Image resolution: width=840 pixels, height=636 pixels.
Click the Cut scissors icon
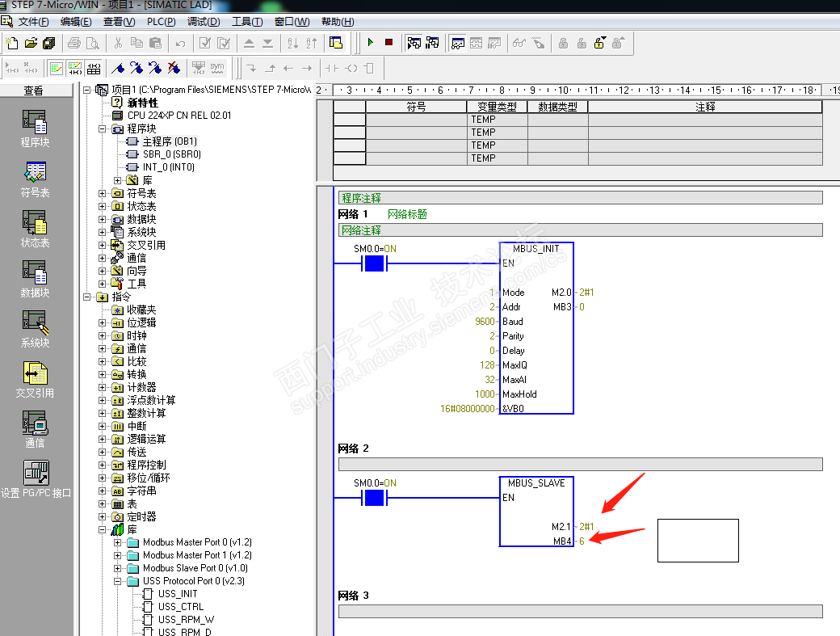[x=119, y=43]
